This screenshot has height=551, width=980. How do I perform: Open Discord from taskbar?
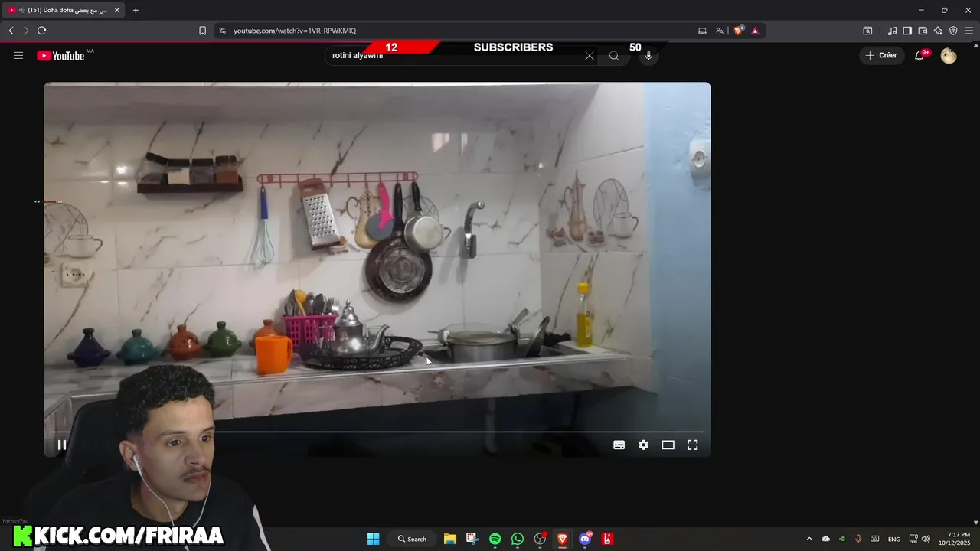(586, 539)
